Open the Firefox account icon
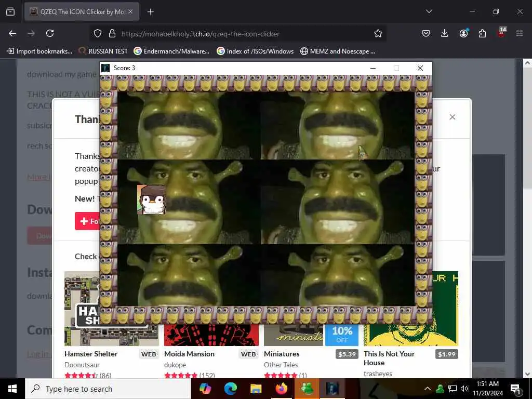Image resolution: width=532 pixels, height=399 pixels. coord(463,33)
